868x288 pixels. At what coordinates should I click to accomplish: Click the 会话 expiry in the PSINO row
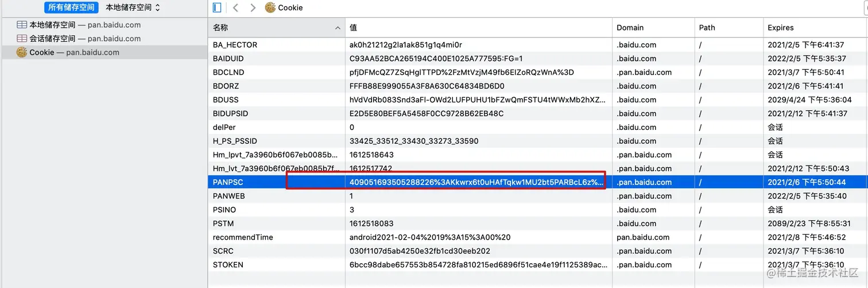click(x=775, y=210)
